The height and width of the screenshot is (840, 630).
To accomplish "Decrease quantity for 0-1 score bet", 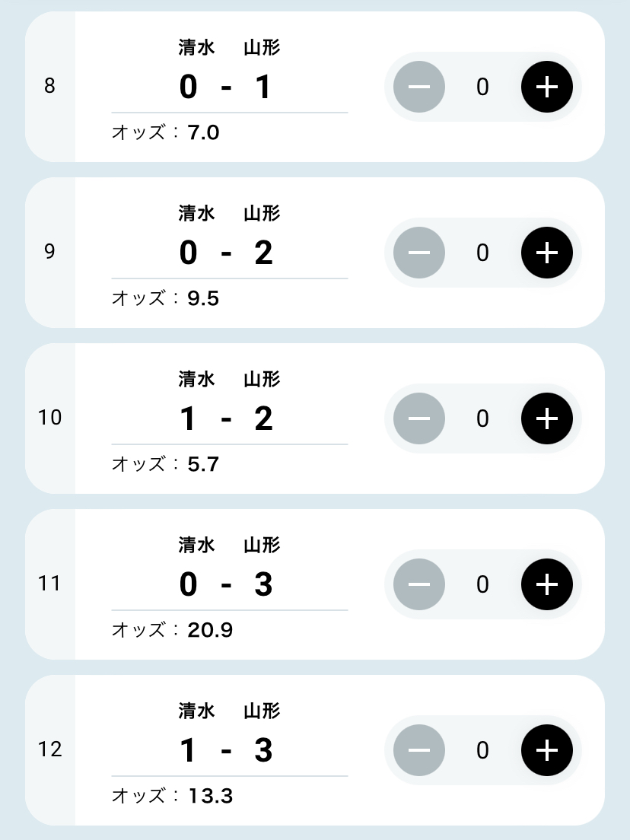I will [x=418, y=87].
